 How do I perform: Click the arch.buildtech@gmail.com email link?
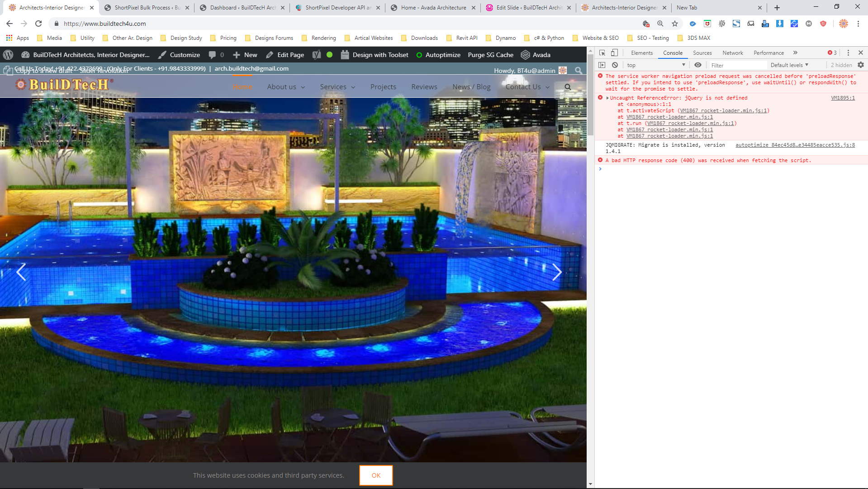pyautogui.click(x=251, y=68)
